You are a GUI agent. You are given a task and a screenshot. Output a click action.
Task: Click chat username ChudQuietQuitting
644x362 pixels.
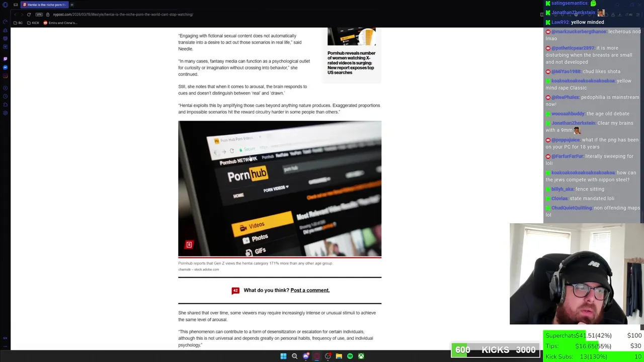click(x=572, y=208)
